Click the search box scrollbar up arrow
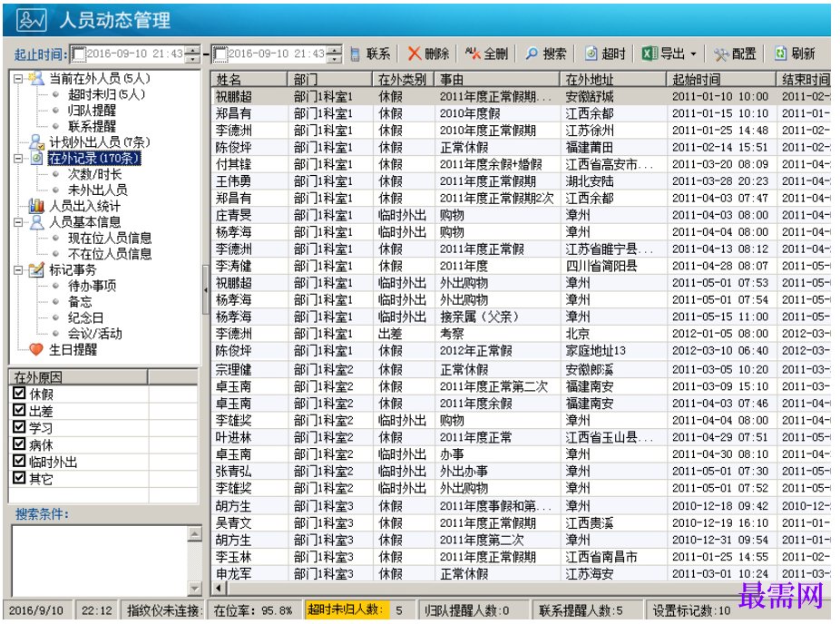The width and height of the screenshot is (840, 624). (x=195, y=533)
